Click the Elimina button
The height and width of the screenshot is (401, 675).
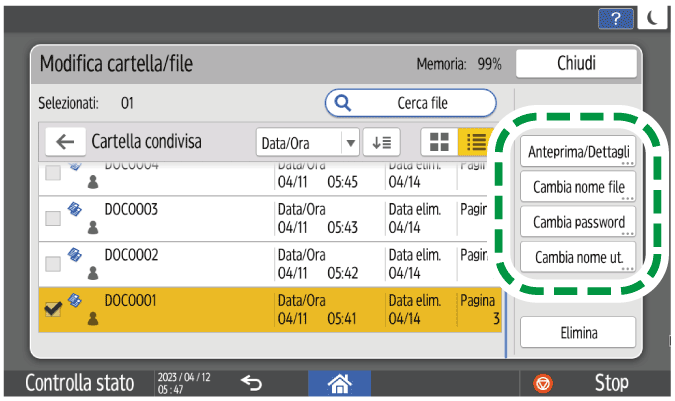click(579, 332)
